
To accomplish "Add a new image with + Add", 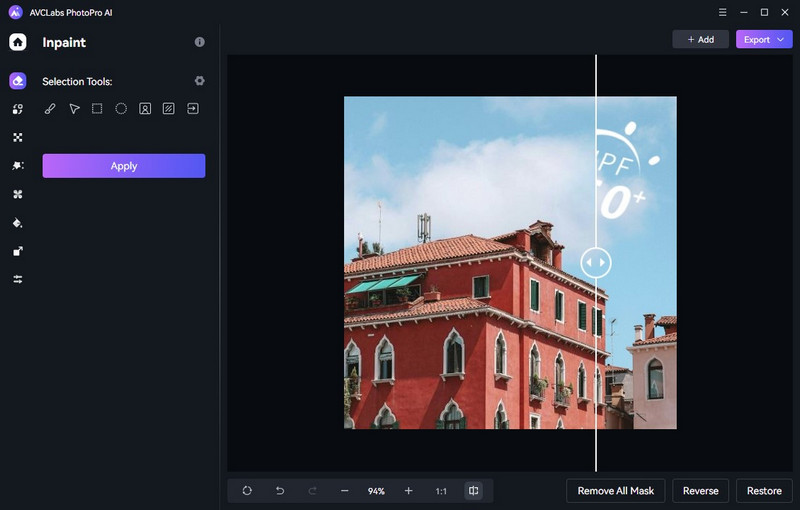I will point(701,39).
